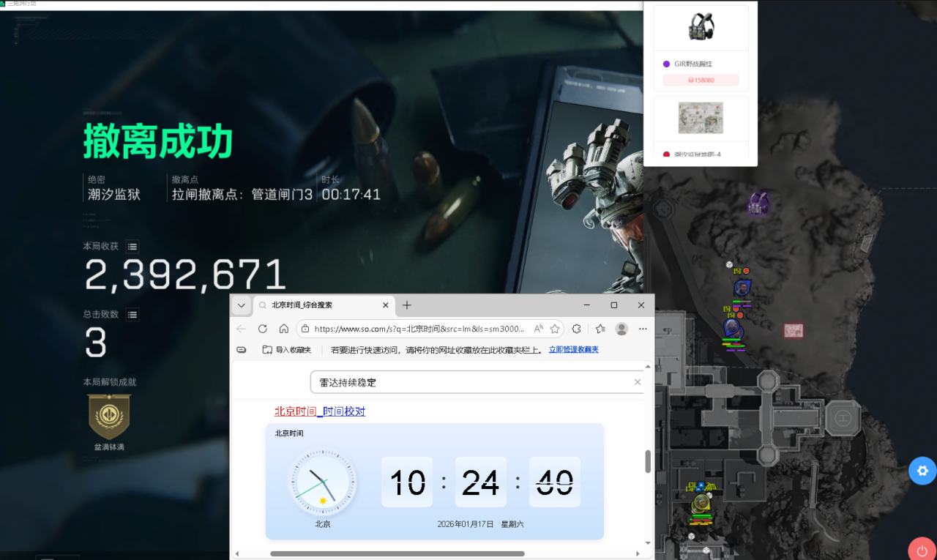Click the browser Home icon

coord(283,329)
